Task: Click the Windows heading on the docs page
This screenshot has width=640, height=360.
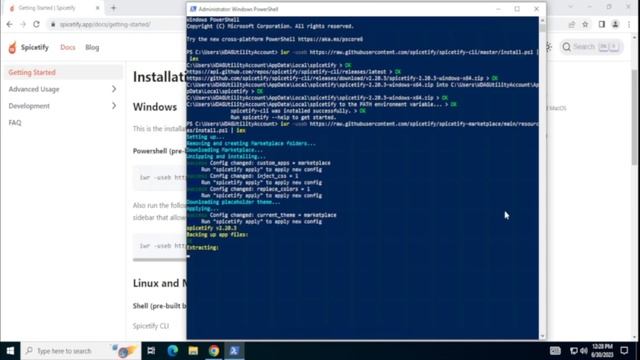Action: pyautogui.click(x=155, y=107)
